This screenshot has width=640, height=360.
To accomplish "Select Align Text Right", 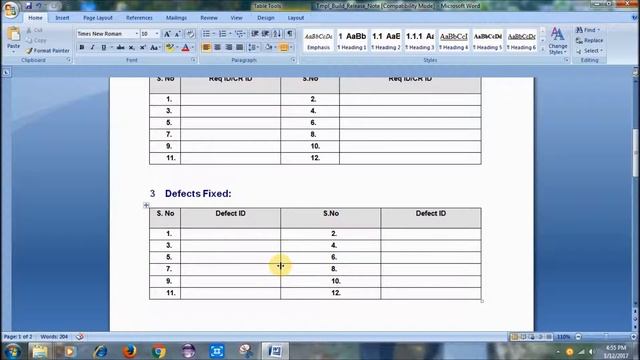I will coord(229,47).
